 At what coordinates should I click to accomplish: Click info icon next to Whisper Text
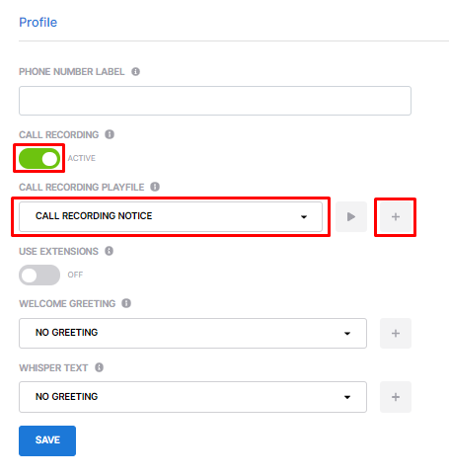click(99, 367)
